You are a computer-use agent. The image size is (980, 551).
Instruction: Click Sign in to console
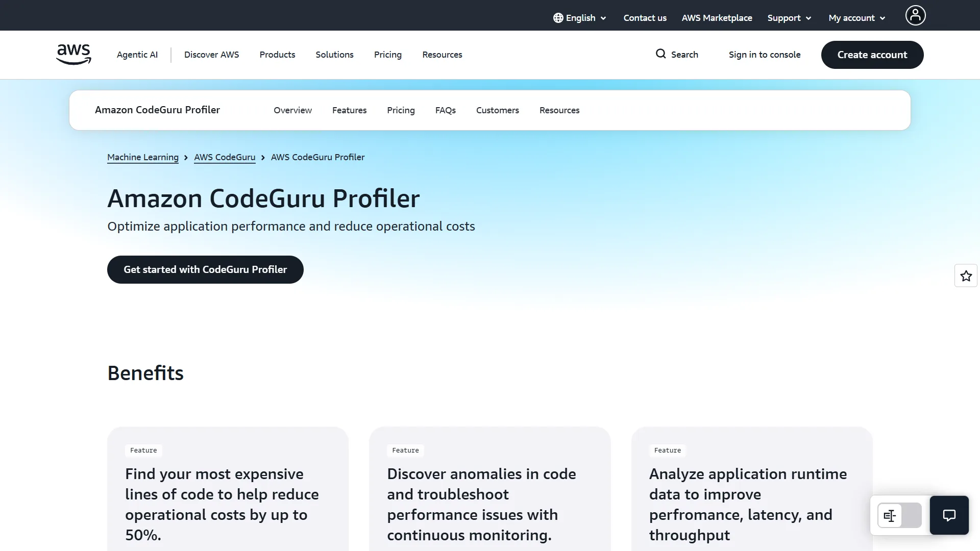[764, 55]
